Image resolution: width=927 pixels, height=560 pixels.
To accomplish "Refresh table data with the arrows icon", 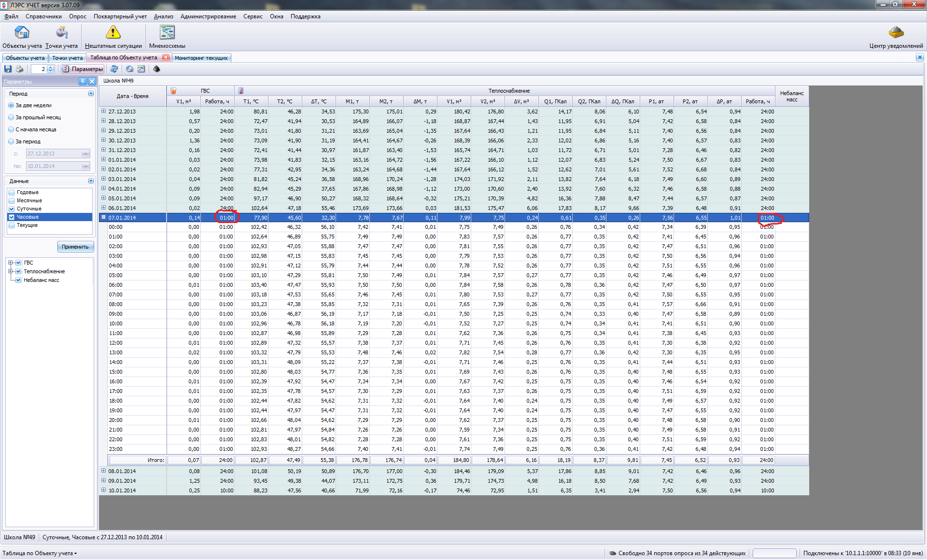I will [114, 69].
